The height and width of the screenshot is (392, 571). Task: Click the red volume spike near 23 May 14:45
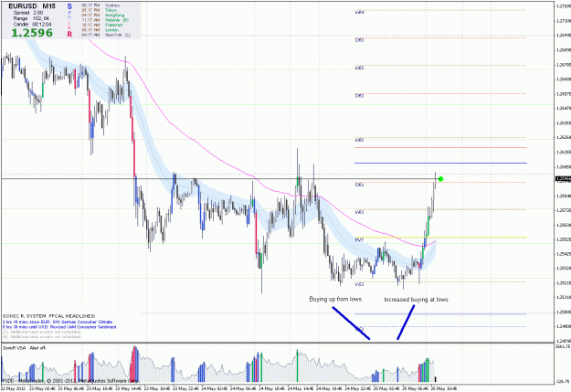pos(134,364)
